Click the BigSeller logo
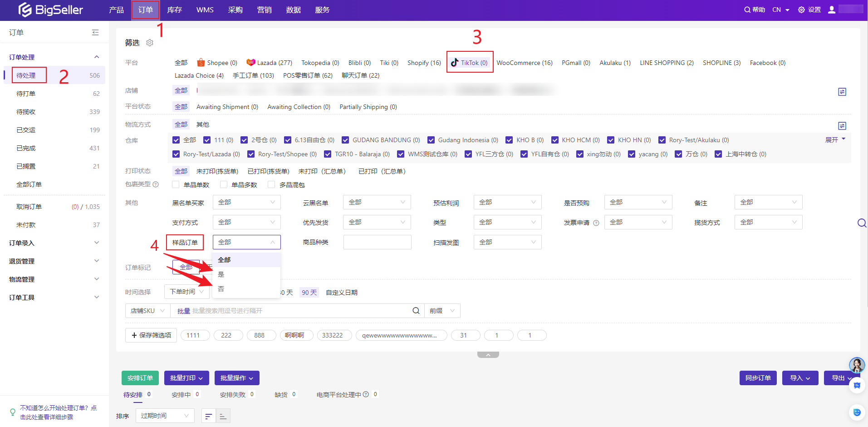This screenshot has width=868, height=427. pos(51,10)
